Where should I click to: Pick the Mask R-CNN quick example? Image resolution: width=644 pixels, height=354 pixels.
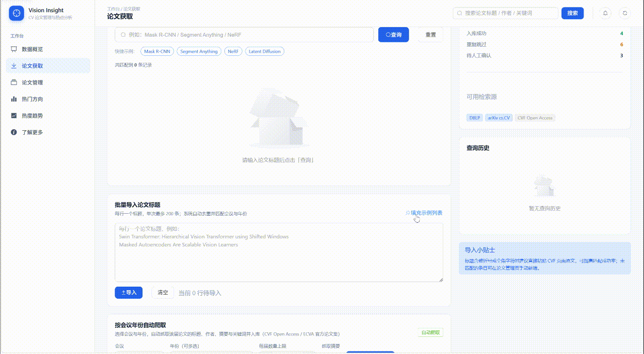coord(157,51)
